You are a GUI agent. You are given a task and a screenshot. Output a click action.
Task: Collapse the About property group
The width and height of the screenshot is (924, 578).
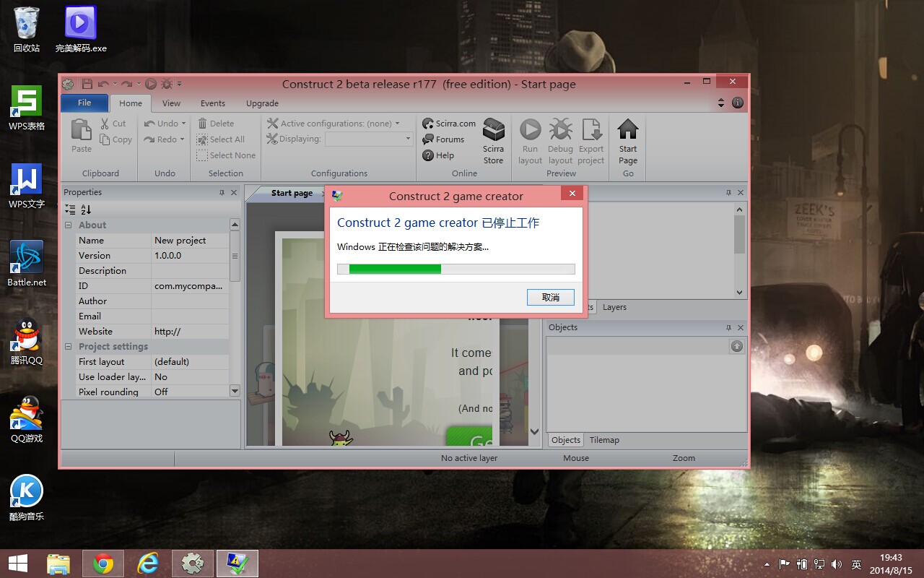click(x=69, y=225)
